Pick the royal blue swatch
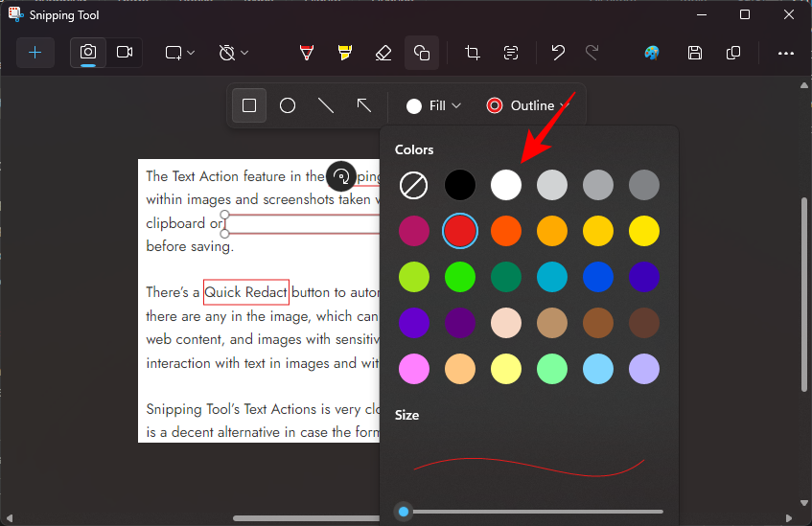 click(x=598, y=277)
